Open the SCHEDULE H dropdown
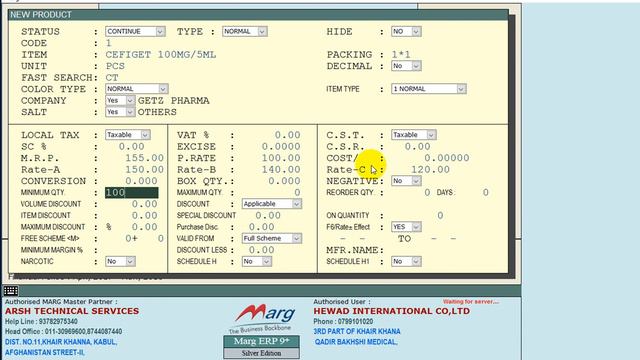 [x=257, y=261]
